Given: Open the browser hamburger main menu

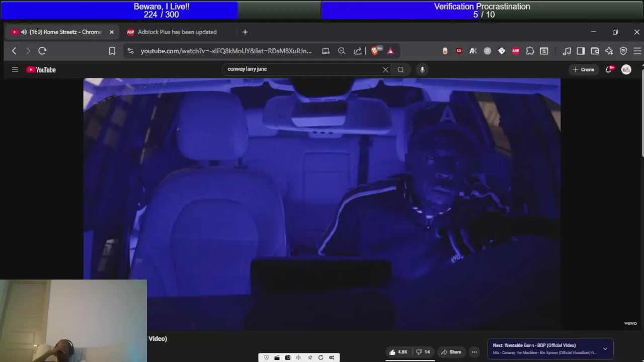Looking at the screenshot, I should [637, 51].
